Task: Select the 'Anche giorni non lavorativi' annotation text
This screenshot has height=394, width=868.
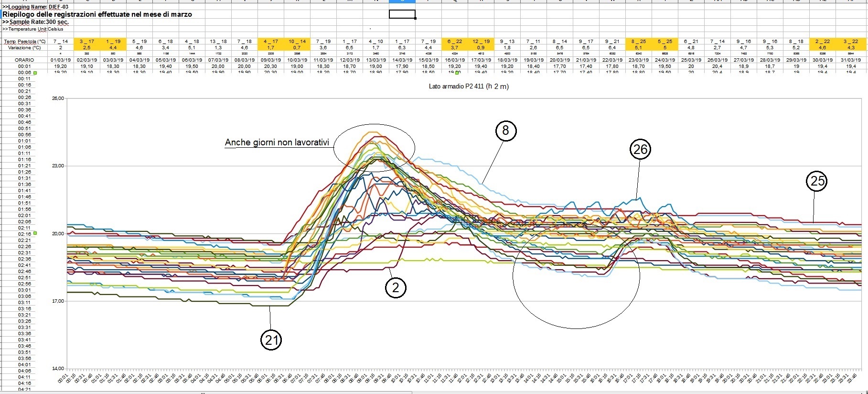Action: click(x=277, y=142)
